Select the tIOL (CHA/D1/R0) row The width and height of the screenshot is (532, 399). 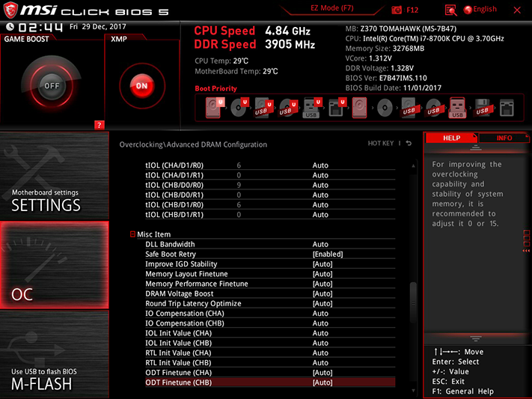tap(270, 165)
